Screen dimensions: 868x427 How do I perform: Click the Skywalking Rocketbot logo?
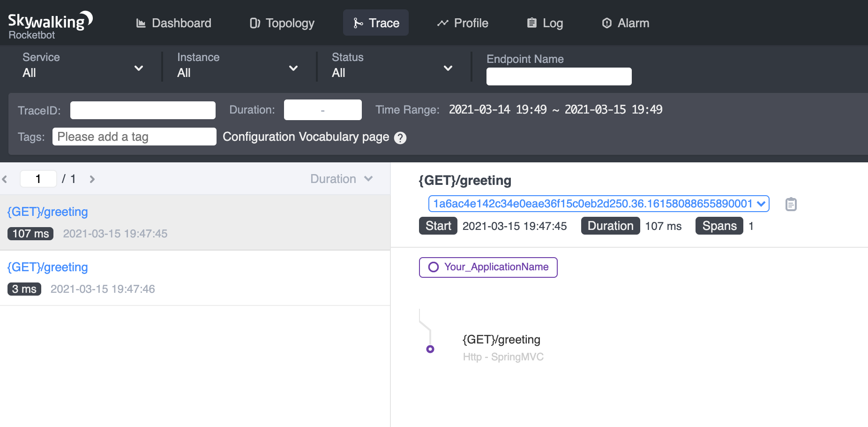tap(50, 25)
